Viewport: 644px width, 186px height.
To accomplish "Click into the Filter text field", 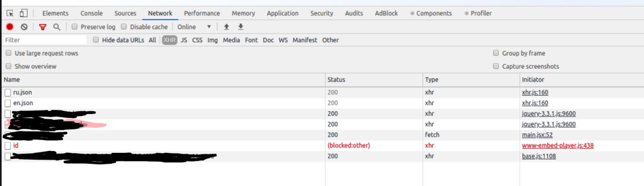I will click(45, 40).
